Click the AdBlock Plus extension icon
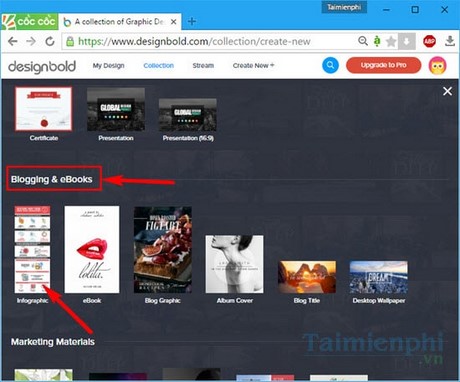This screenshot has height=382, width=460. (x=429, y=41)
